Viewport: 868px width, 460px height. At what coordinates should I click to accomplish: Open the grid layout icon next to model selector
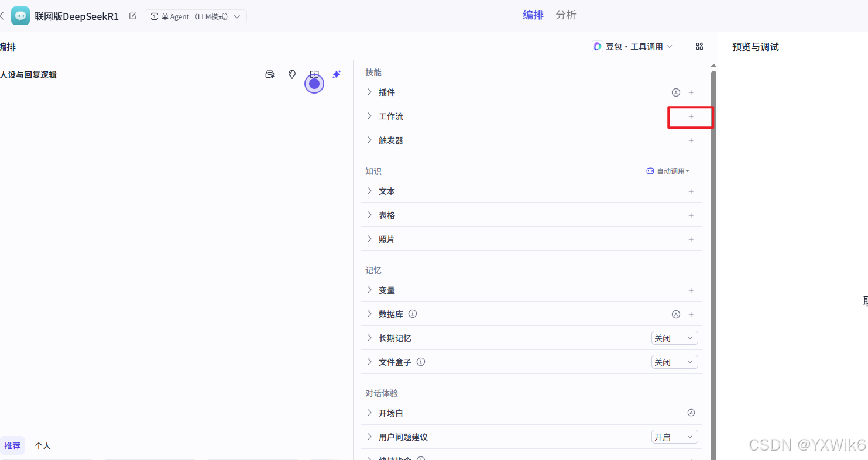point(699,46)
